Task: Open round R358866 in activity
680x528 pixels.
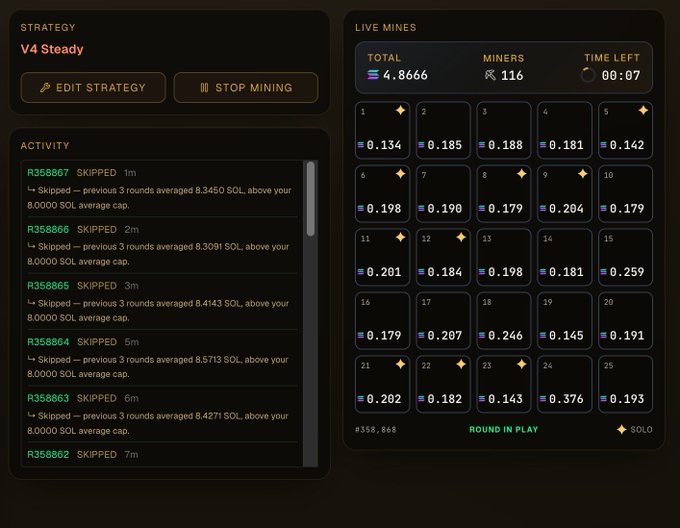Action: [x=48, y=229]
